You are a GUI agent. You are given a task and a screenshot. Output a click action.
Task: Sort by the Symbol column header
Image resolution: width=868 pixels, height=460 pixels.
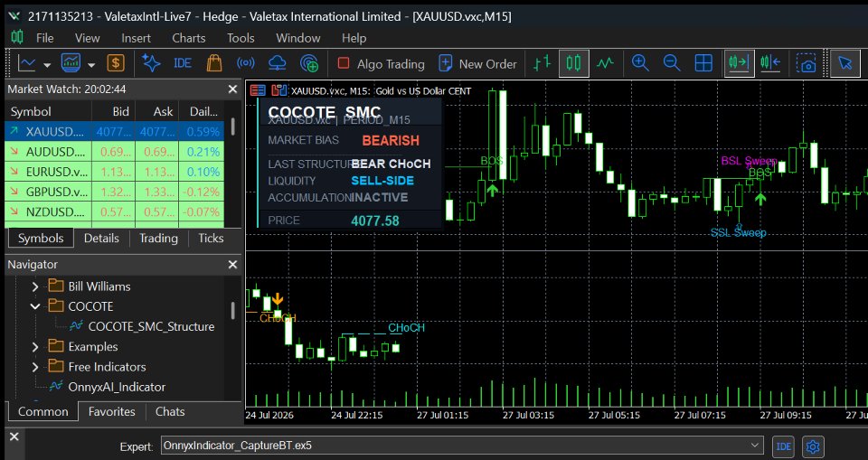coord(48,111)
